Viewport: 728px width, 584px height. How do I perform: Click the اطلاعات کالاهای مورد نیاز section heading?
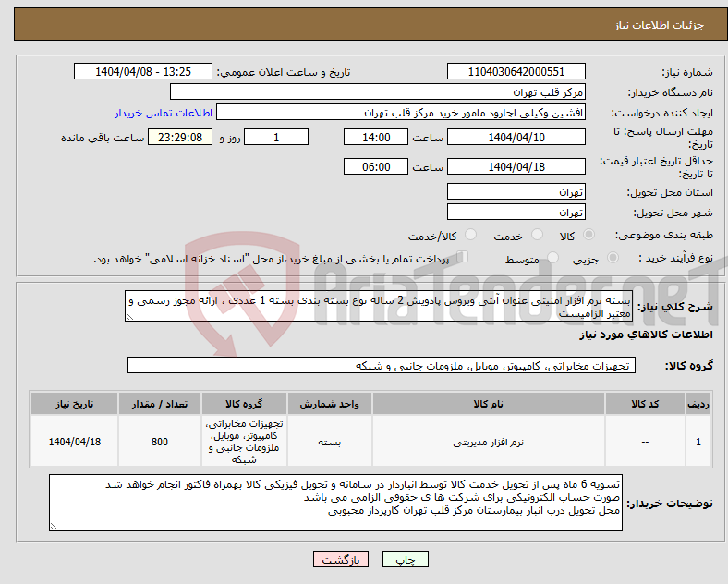click(646, 335)
